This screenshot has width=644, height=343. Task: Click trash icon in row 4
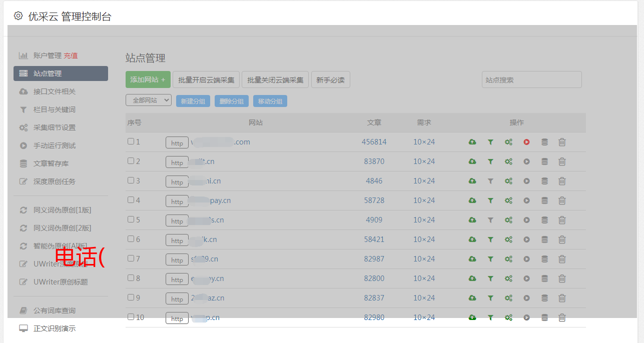(562, 200)
